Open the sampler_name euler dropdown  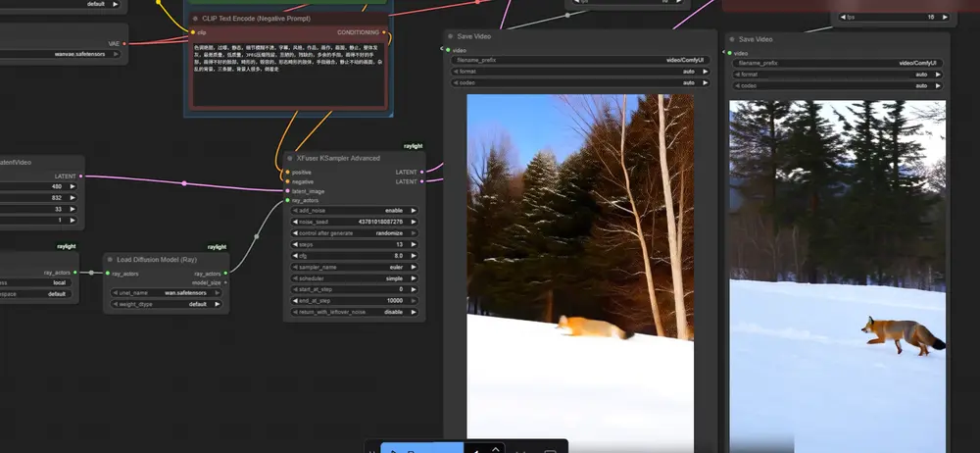pos(354,267)
